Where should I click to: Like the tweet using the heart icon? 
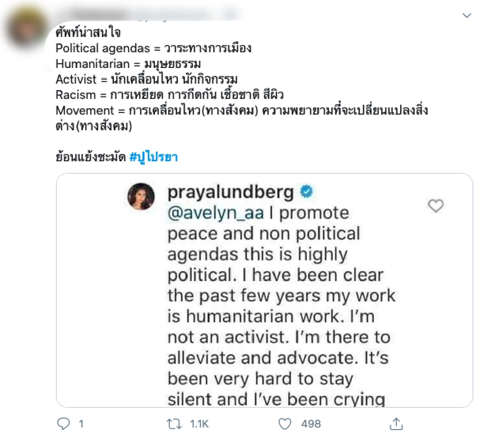(285, 423)
